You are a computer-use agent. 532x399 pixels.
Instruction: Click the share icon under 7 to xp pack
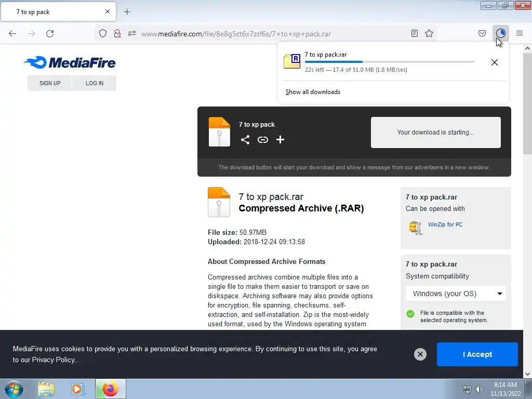click(245, 140)
